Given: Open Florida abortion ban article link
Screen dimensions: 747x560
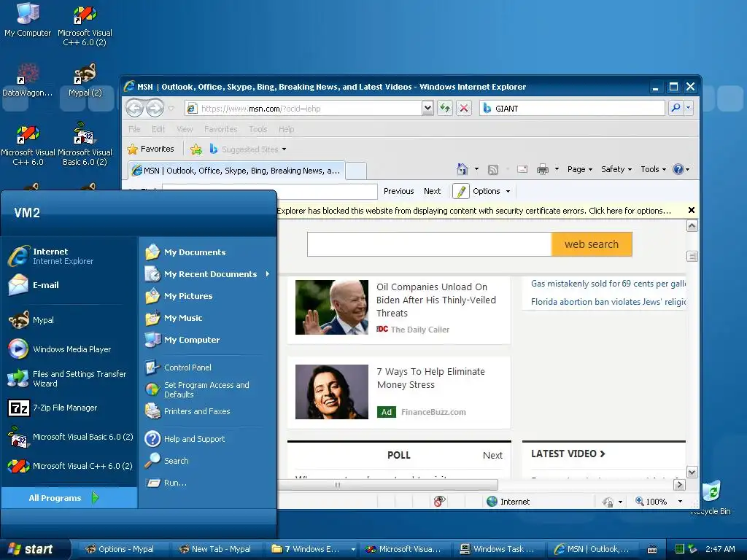Looking at the screenshot, I should coord(608,301).
